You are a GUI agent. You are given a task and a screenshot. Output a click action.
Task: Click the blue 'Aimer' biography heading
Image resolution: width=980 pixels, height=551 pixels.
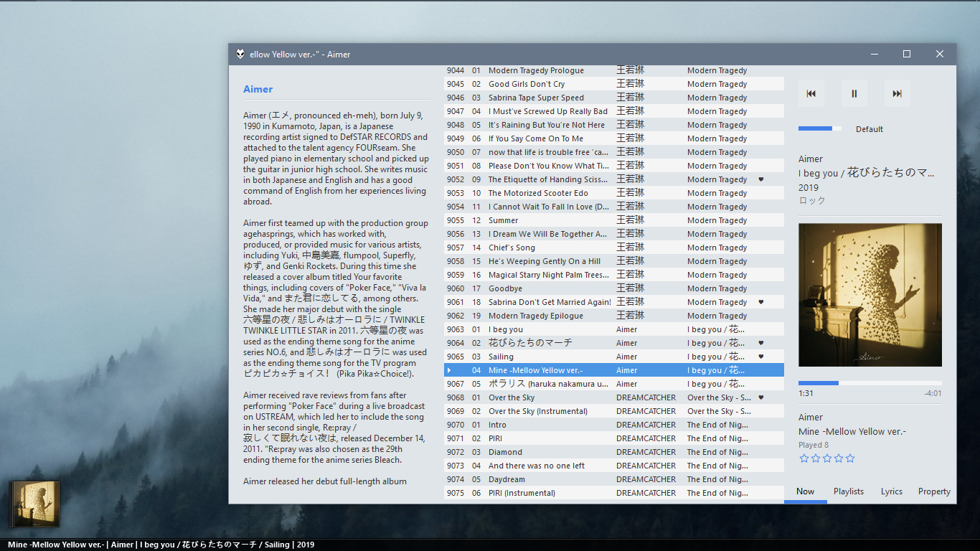pyautogui.click(x=258, y=90)
